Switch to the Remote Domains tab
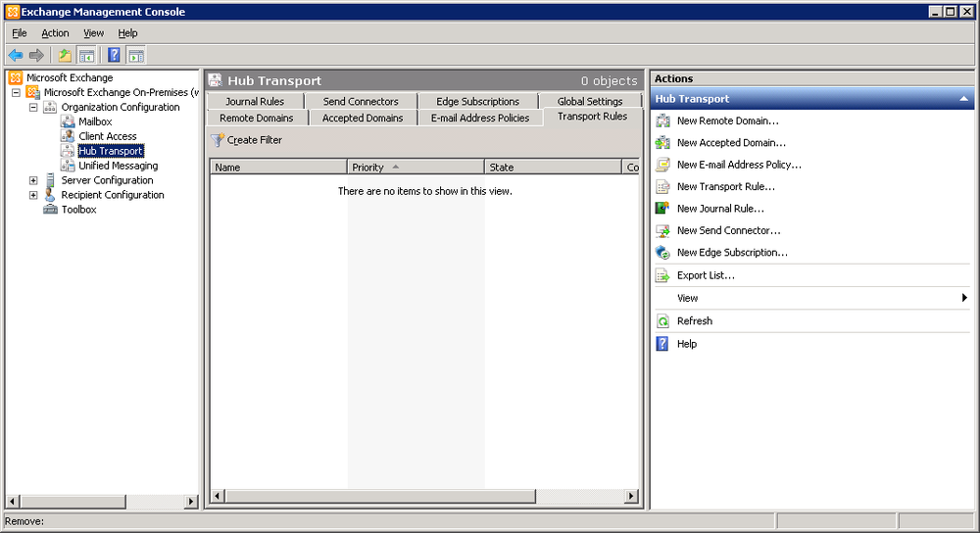Image resolution: width=980 pixels, height=533 pixels. 256,118
